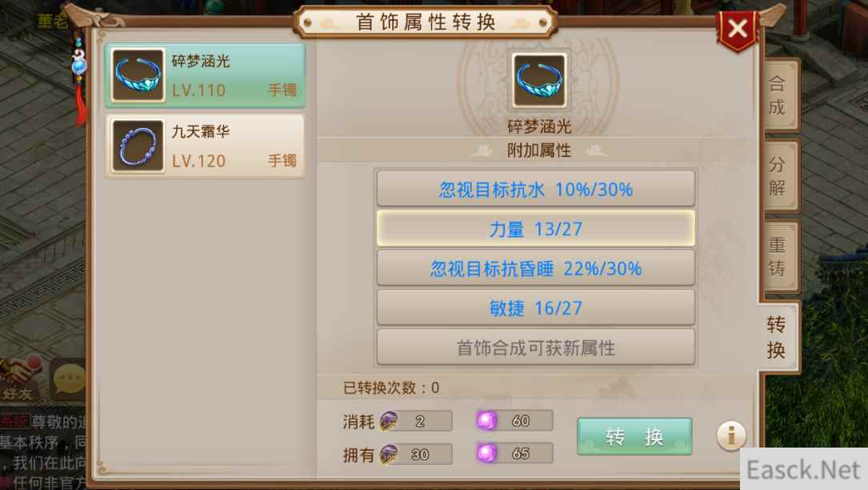Viewport: 868px width, 490px height.
Task: Select the 敏捷 16/27 attribute
Action: (535, 307)
